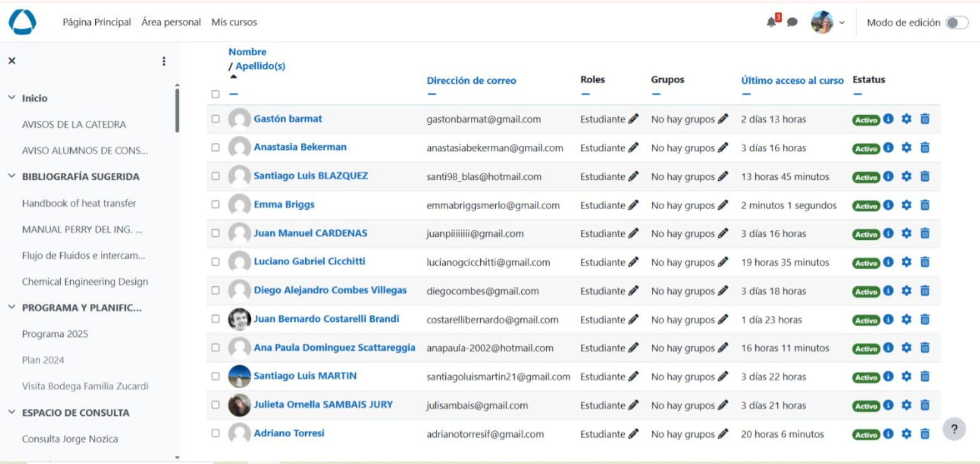Image resolution: width=980 pixels, height=464 pixels.
Task: Collapse the BIBLIOGRAFÍA SUGERIDA section
Action: [11, 177]
